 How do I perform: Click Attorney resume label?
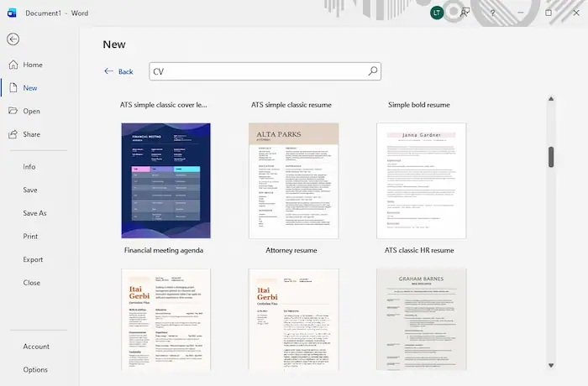pos(291,250)
